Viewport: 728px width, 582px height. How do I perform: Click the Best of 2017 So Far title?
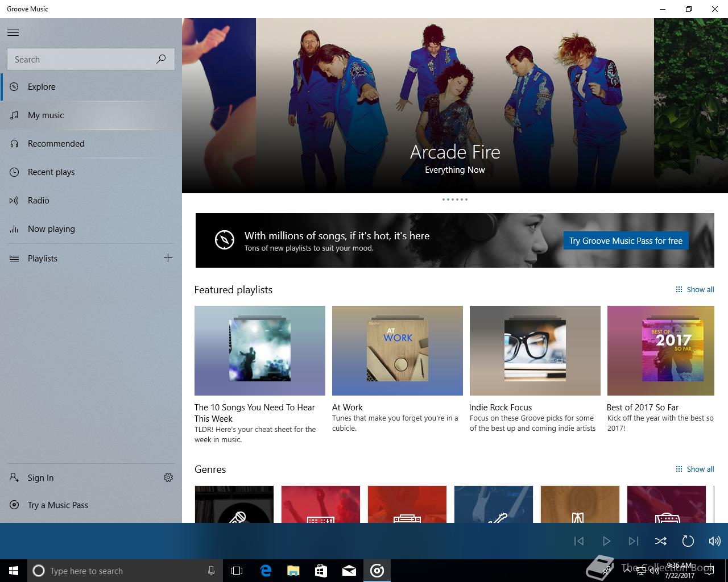pyautogui.click(x=643, y=408)
